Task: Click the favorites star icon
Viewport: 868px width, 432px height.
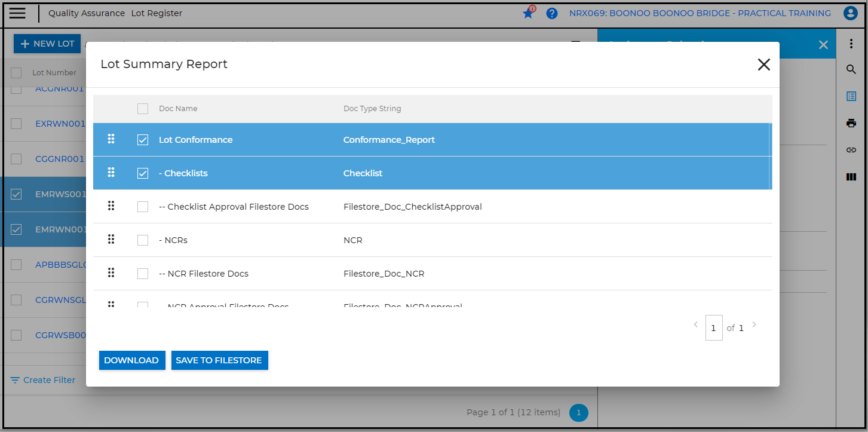Action: 528,13
